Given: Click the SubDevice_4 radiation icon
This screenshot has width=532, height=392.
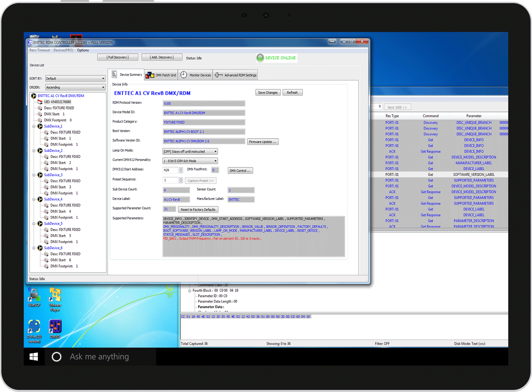Looking at the screenshot, I should click(x=40, y=199).
